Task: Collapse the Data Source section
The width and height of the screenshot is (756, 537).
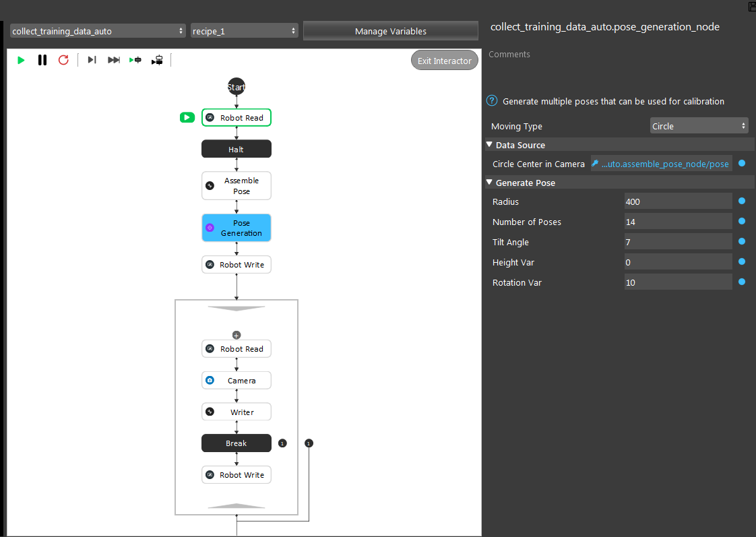Action: [x=489, y=145]
